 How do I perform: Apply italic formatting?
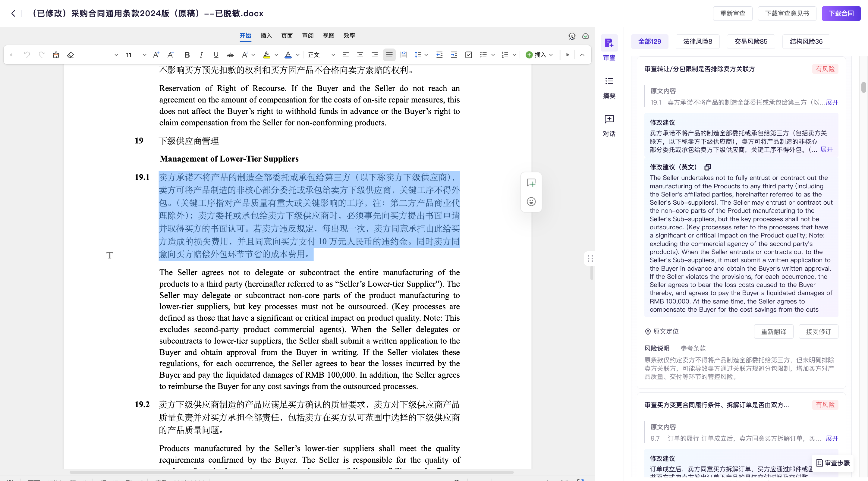click(x=201, y=55)
